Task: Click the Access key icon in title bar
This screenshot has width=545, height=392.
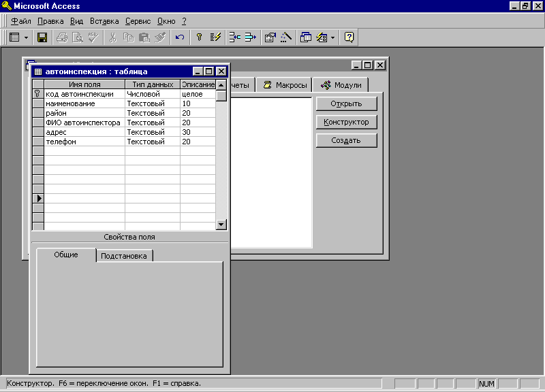Action: (7, 6)
